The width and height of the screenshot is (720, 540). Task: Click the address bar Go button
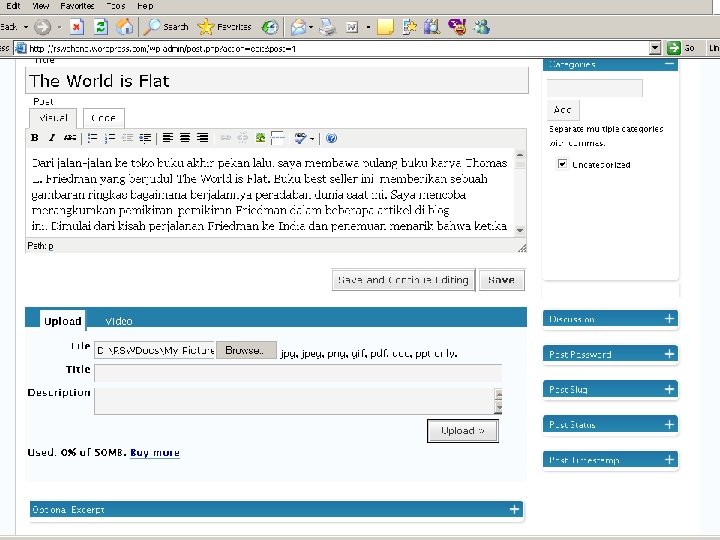click(x=681, y=48)
